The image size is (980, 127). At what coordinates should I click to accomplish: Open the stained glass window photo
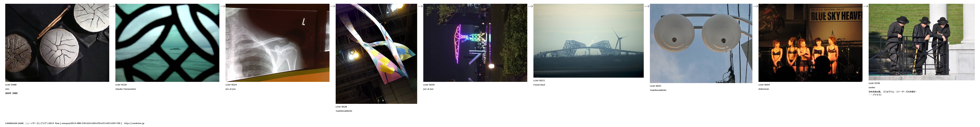point(167,43)
